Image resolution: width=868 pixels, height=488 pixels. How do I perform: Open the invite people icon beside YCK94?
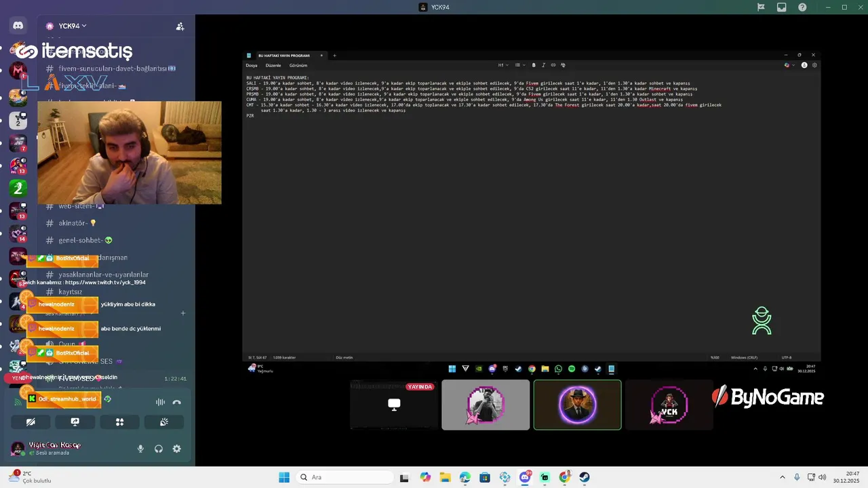click(180, 26)
